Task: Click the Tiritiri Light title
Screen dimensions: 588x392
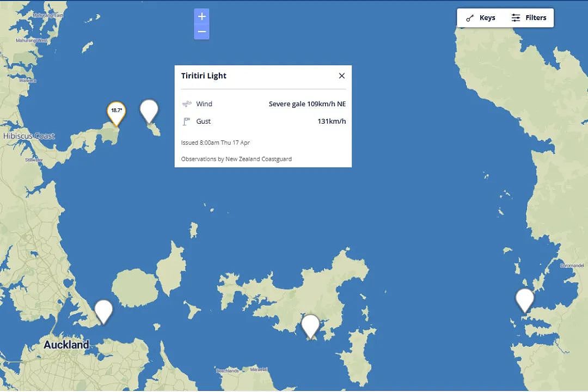Action: (x=204, y=76)
